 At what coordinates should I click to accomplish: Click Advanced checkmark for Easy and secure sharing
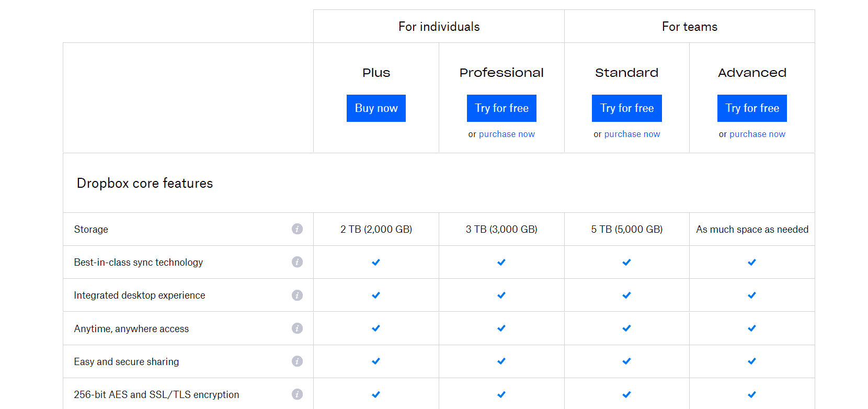point(752,361)
